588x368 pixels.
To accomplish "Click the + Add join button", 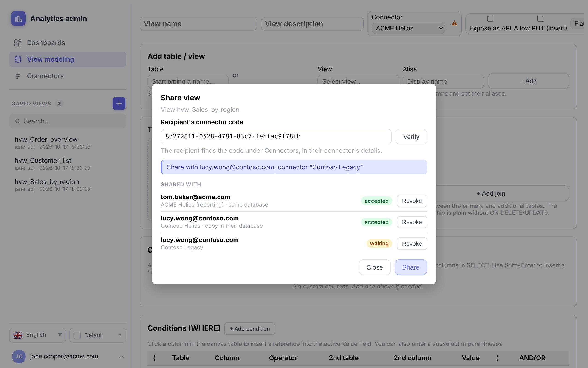I will click(491, 193).
